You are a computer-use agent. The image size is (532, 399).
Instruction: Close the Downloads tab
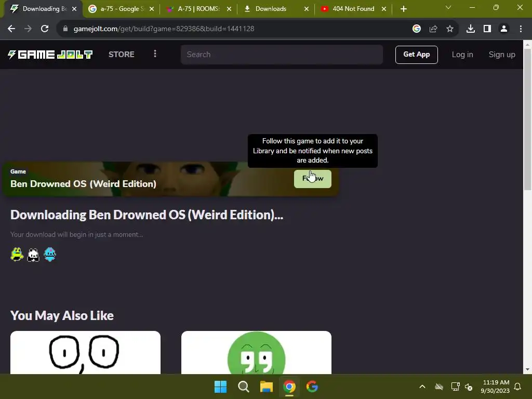point(307,9)
